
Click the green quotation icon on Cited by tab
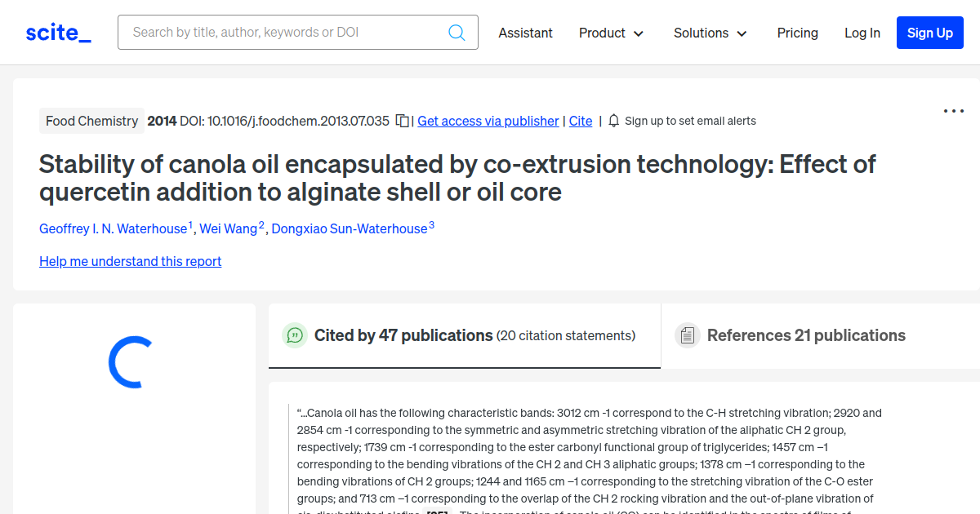point(295,335)
